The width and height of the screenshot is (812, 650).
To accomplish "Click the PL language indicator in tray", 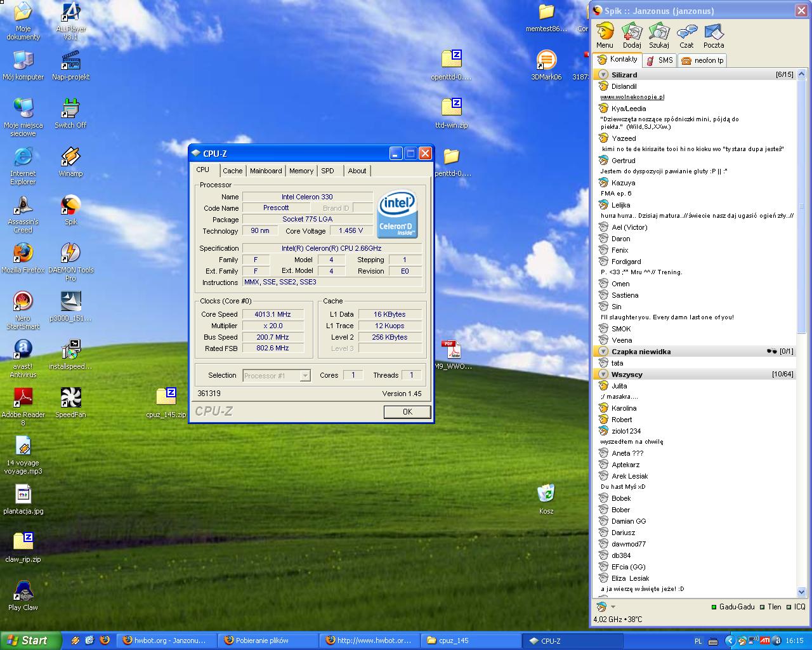I will pyautogui.click(x=698, y=641).
